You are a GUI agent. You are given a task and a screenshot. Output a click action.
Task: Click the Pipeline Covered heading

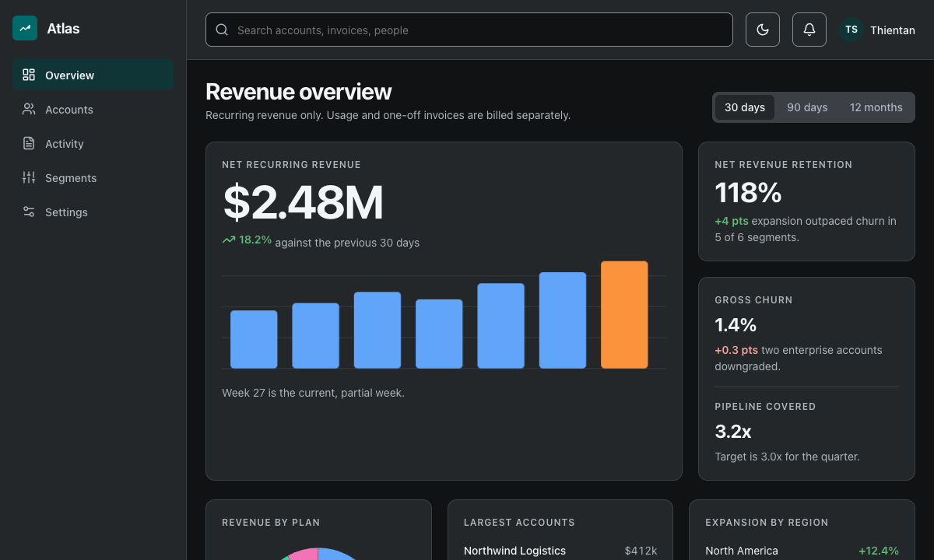tap(765, 407)
